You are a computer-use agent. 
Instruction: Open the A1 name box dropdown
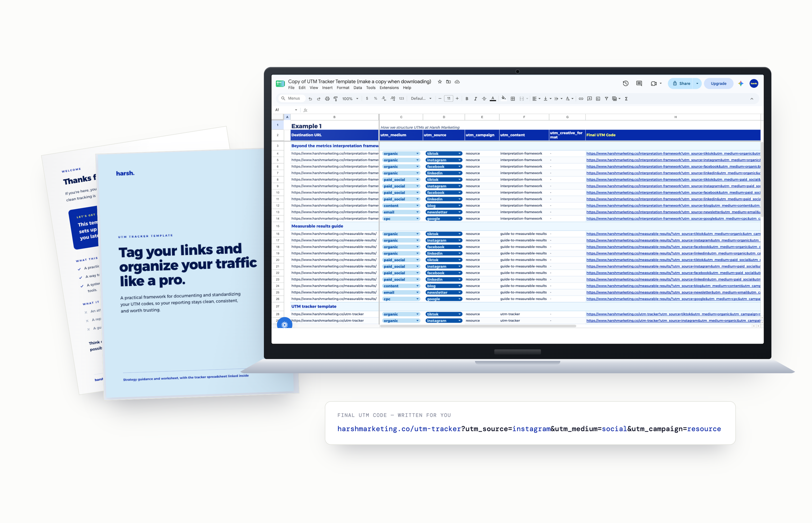[x=296, y=110]
